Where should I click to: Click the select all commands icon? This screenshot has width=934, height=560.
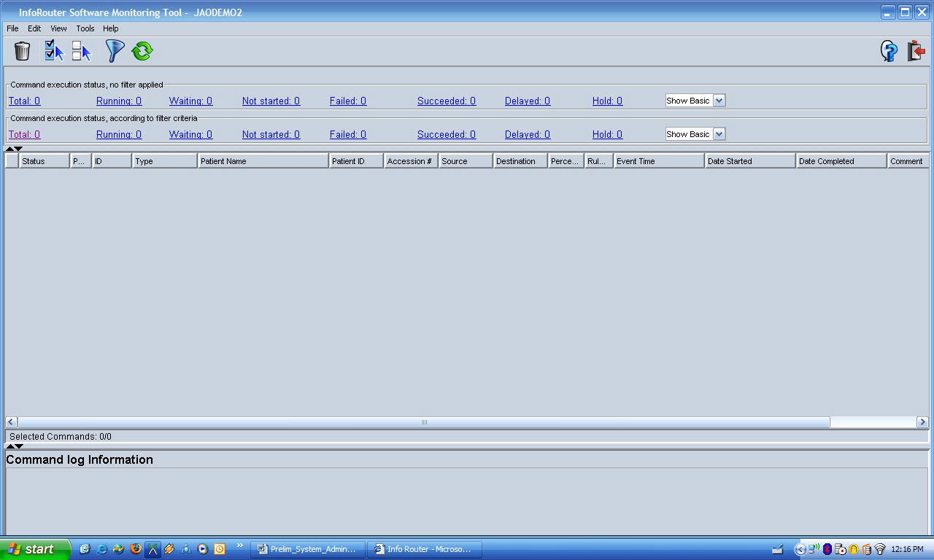(x=54, y=51)
